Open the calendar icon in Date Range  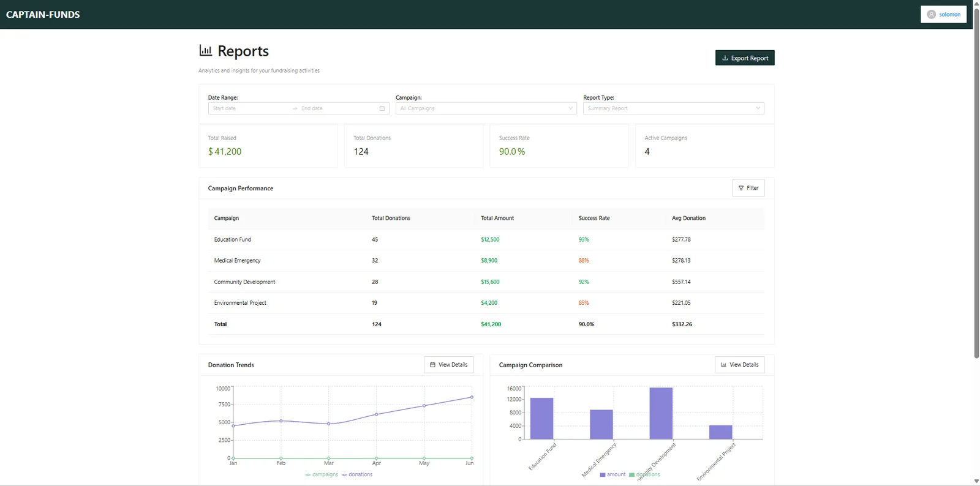(x=382, y=108)
